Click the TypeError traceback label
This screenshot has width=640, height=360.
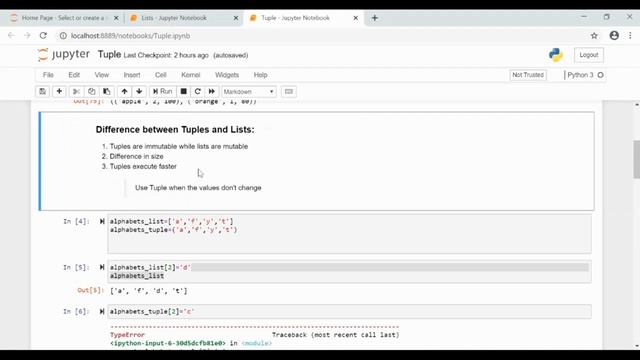pyautogui.click(x=127, y=335)
